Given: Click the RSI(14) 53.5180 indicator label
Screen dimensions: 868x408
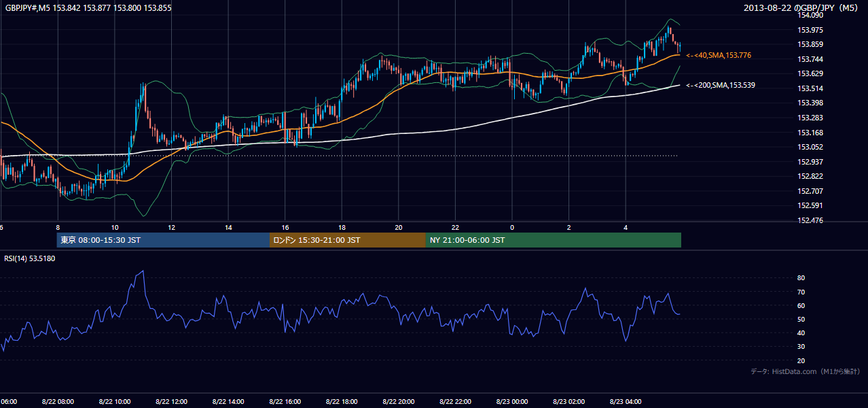Looking at the screenshot, I should click(x=30, y=258).
